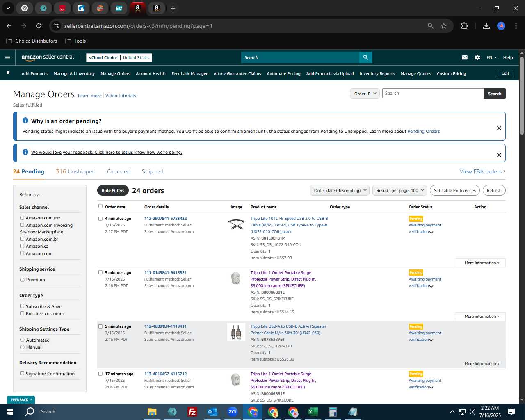The image size is (525, 420).
Task: Open the EN language dropdown
Action: click(491, 57)
